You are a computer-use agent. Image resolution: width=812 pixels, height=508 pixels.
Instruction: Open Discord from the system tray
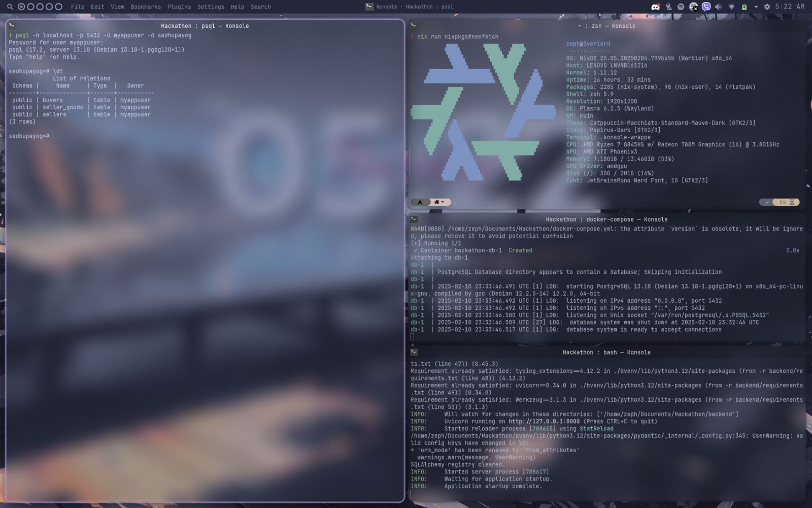[656, 7]
